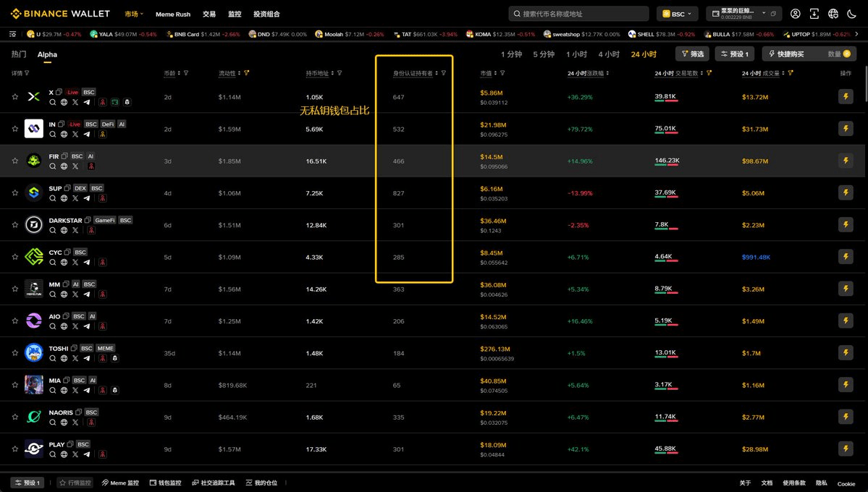The height and width of the screenshot is (492, 868).
Task: Click the MIA token avatar image
Action: [34, 385]
